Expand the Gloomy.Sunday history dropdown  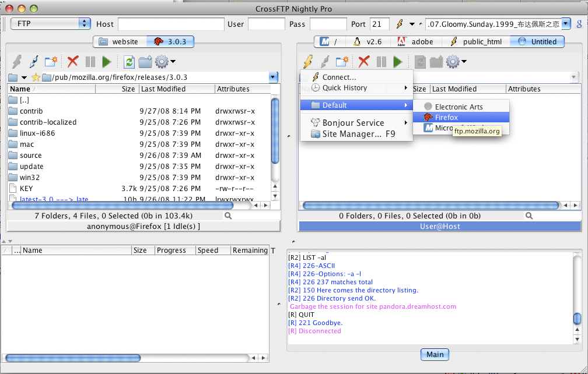click(566, 24)
